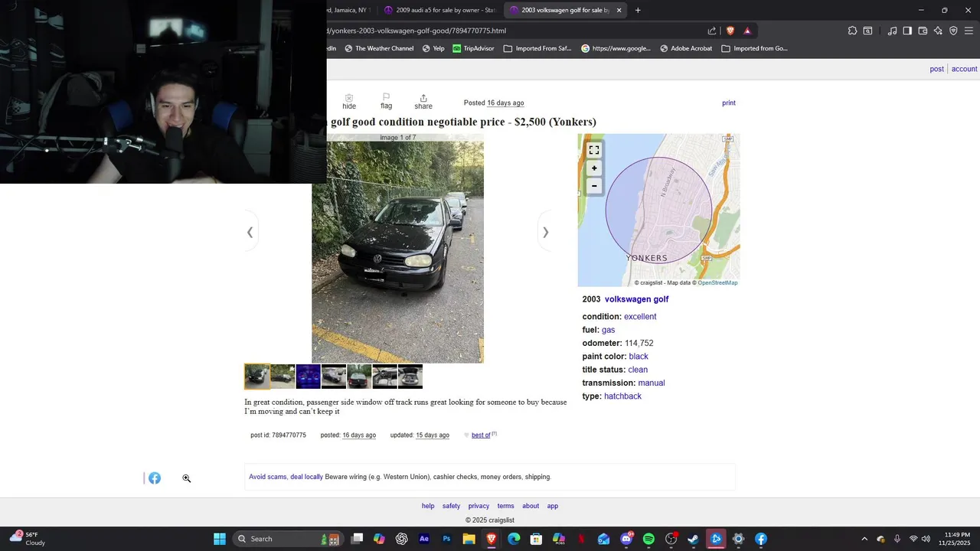Open the tab search icon in toolbar
980x551 pixels.
coord(867,31)
